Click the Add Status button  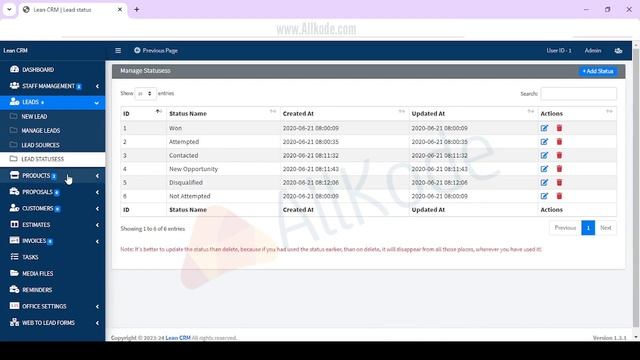(598, 71)
